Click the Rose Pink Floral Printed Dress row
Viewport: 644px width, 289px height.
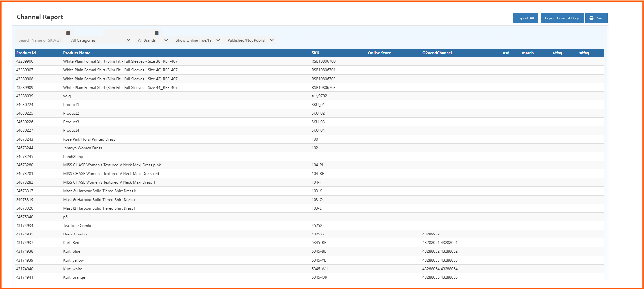(x=89, y=139)
